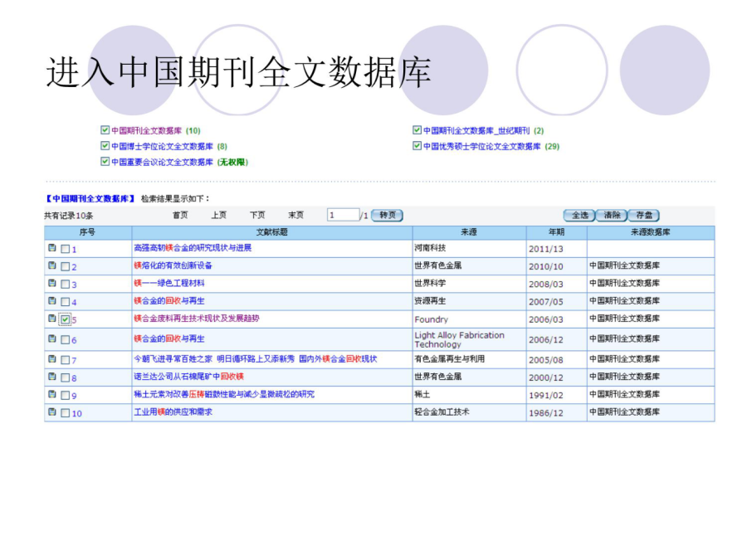747x560 pixels.
Task: Tick the checkbox for record 4
Action: (x=66, y=302)
